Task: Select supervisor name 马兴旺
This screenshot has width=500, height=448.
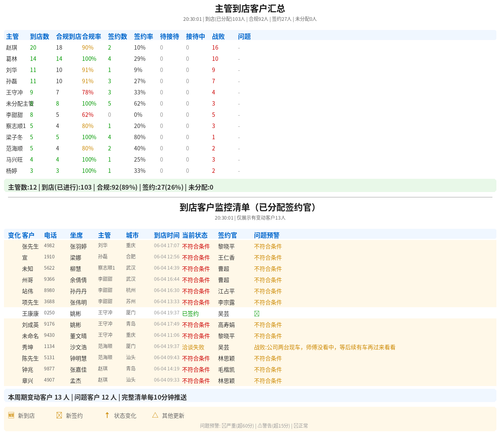Action: pyautogui.click(x=15, y=160)
